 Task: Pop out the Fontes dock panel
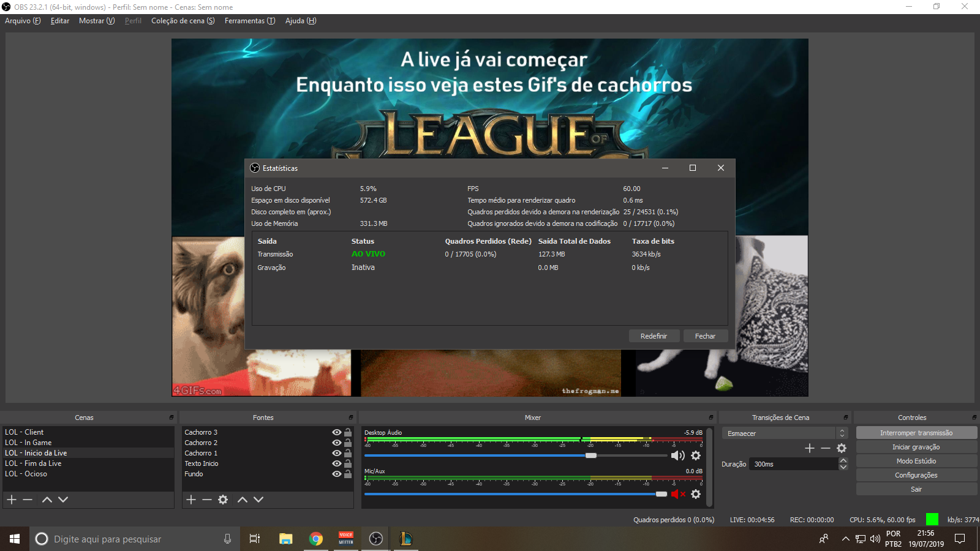(351, 418)
